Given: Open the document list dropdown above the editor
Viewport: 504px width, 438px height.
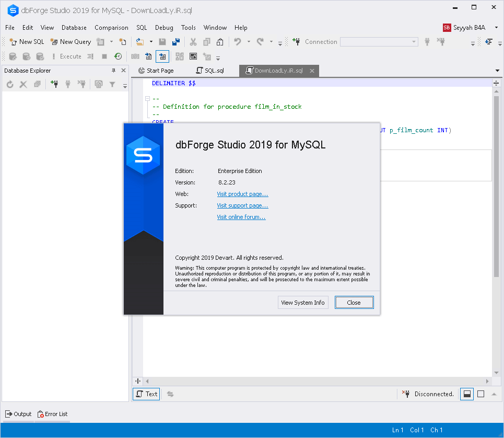Looking at the screenshot, I should click(497, 70).
